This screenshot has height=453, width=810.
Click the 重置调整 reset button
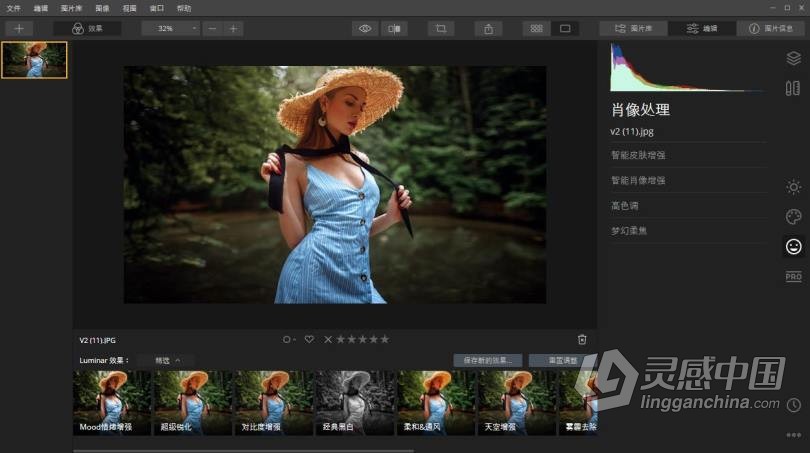point(563,361)
